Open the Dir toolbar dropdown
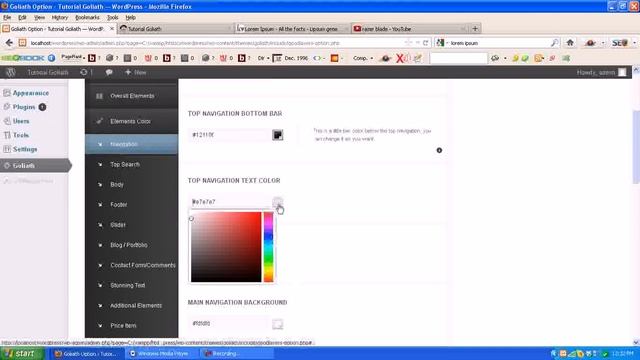This screenshot has height=360, width=640. pyautogui.click(x=263, y=58)
